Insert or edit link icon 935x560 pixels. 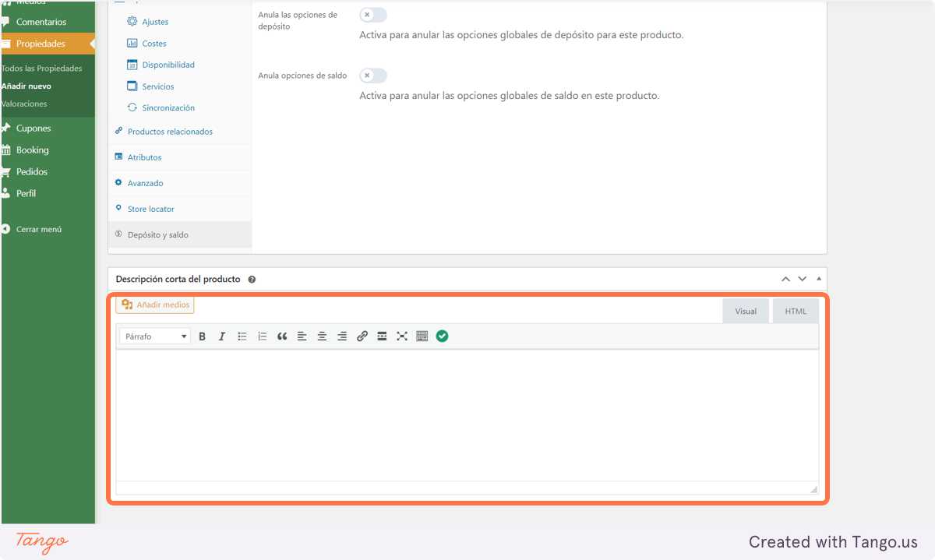(362, 336)
